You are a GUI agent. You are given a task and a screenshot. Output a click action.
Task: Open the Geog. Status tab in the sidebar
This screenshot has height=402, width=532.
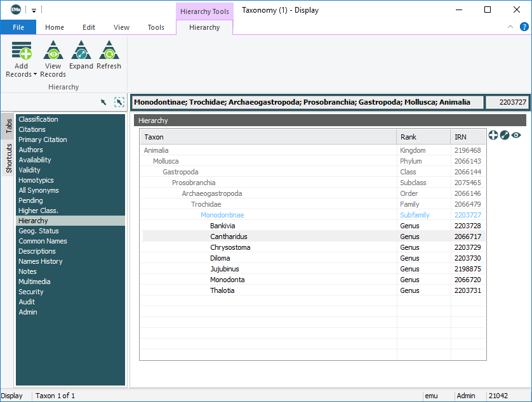point(39,231)
